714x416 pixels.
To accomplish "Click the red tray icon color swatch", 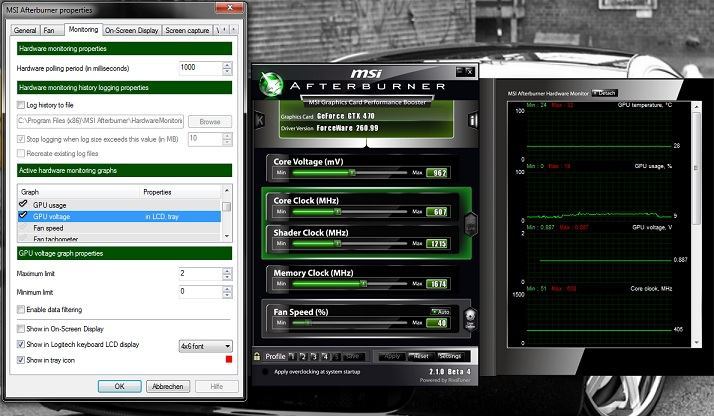I will 229,360.
